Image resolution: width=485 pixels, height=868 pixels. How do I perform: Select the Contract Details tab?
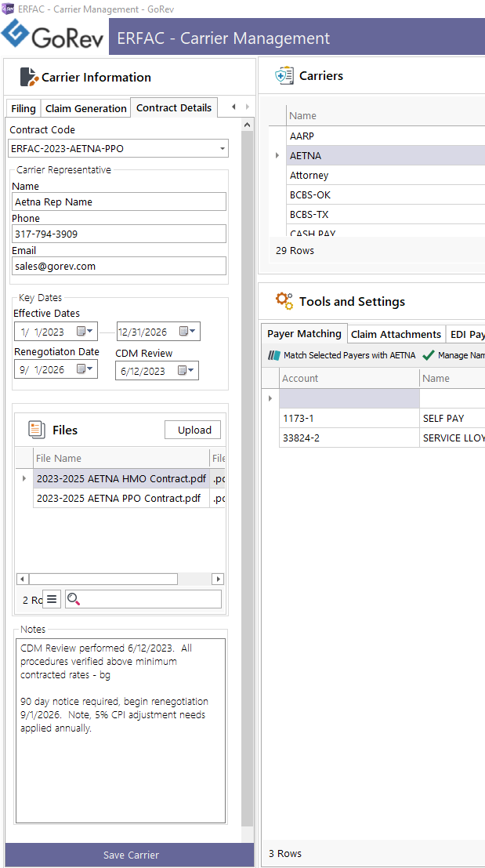pyautogui.click(x=174, y=108)
